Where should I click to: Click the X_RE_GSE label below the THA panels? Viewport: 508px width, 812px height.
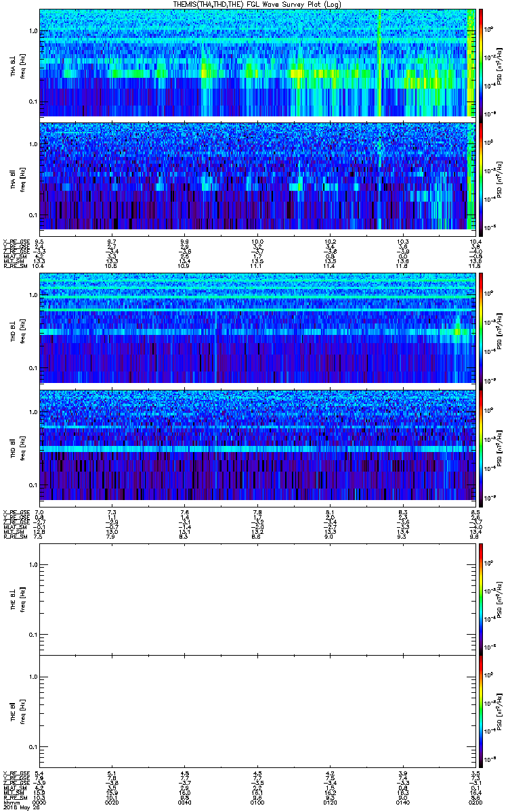[x=17, y=242]
